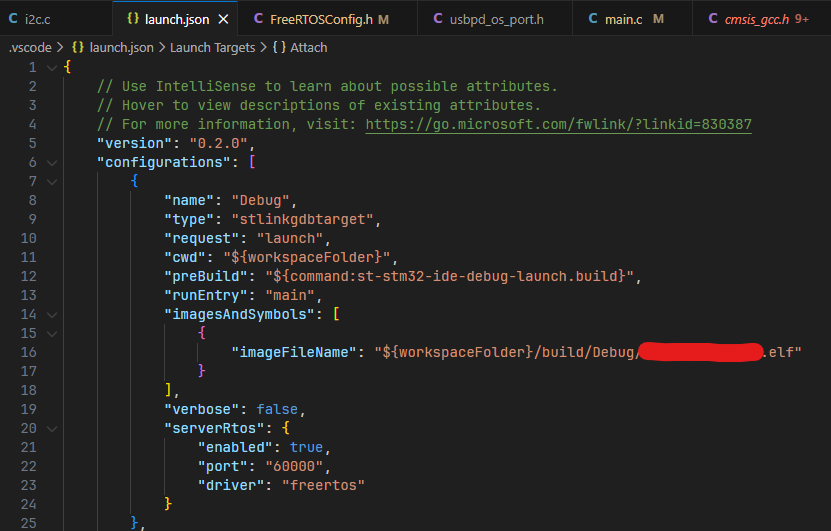Click the "configurations" key

164,162
